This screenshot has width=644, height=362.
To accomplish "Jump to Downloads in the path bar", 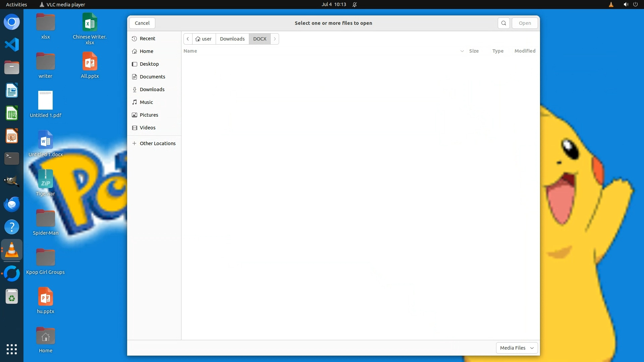I will tap(232, 39).
